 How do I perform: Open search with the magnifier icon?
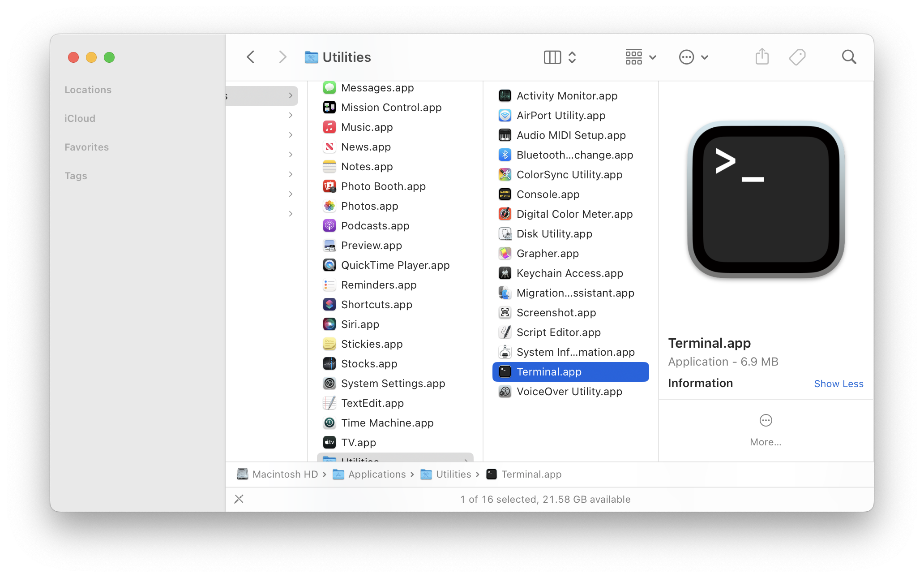click(849, 57)
